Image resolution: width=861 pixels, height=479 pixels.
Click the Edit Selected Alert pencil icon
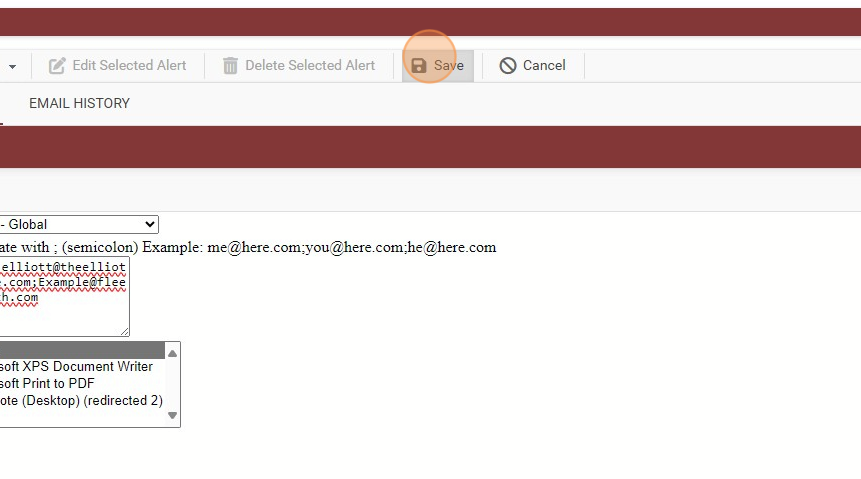(57, 66)
